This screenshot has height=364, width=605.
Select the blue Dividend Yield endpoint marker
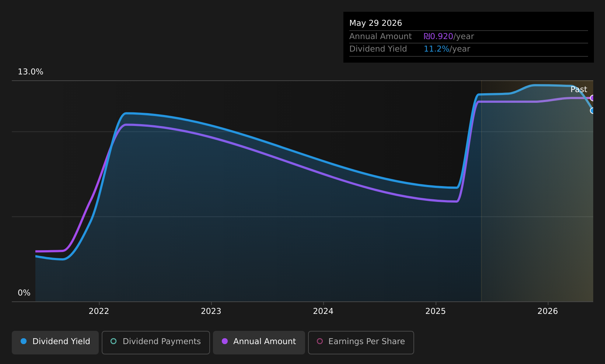coord(592,111)
